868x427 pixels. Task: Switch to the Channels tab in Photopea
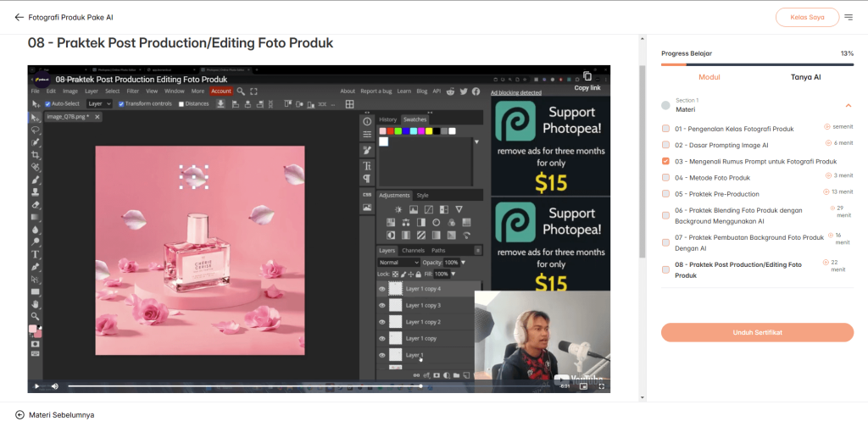pyautogui.click(x=413, y=251)
